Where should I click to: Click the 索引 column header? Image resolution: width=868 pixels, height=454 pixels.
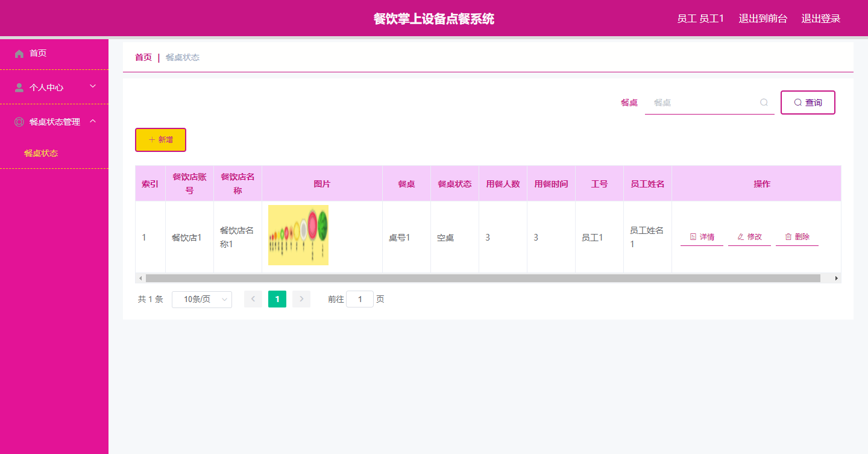150,184
